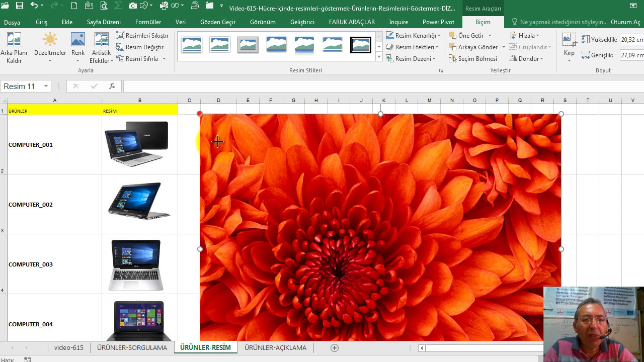The image size is (644, 362).
Task: Open Resim Kenarlığı border options
Action: click(x=413, y=36)
